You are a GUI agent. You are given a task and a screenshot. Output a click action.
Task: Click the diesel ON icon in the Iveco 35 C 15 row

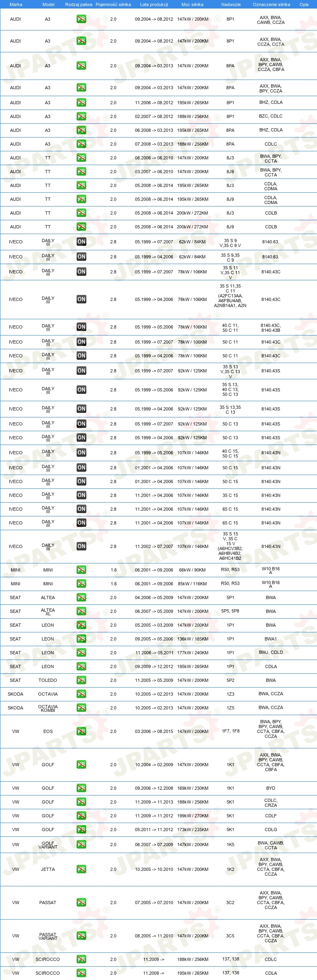tap(81, 495)
